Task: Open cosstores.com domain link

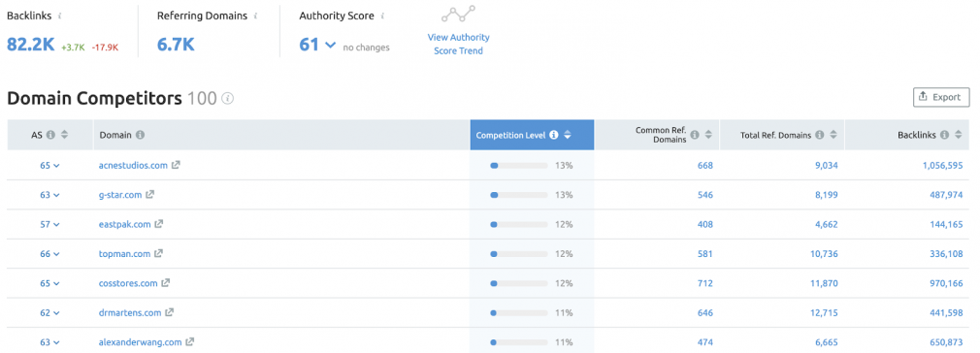Action: [128, 283]
